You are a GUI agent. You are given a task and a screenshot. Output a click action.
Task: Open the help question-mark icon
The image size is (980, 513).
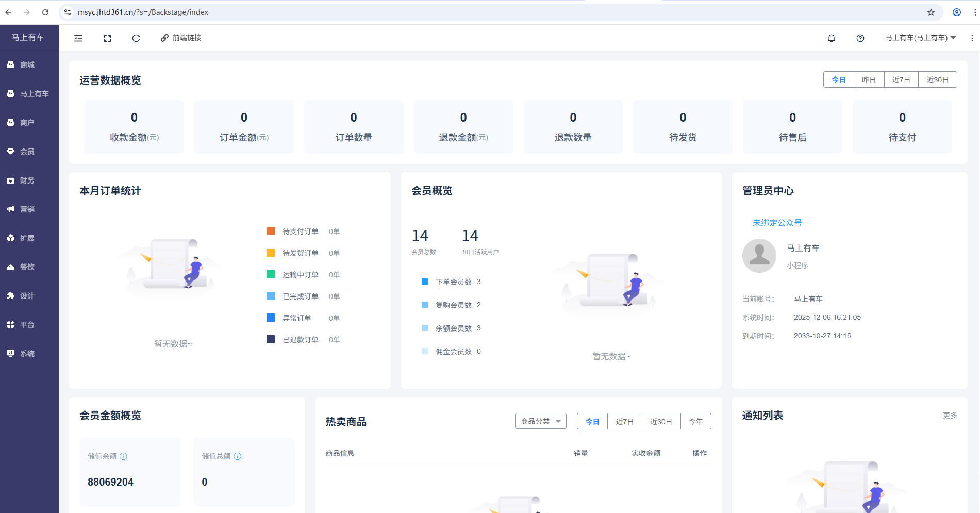860,38
